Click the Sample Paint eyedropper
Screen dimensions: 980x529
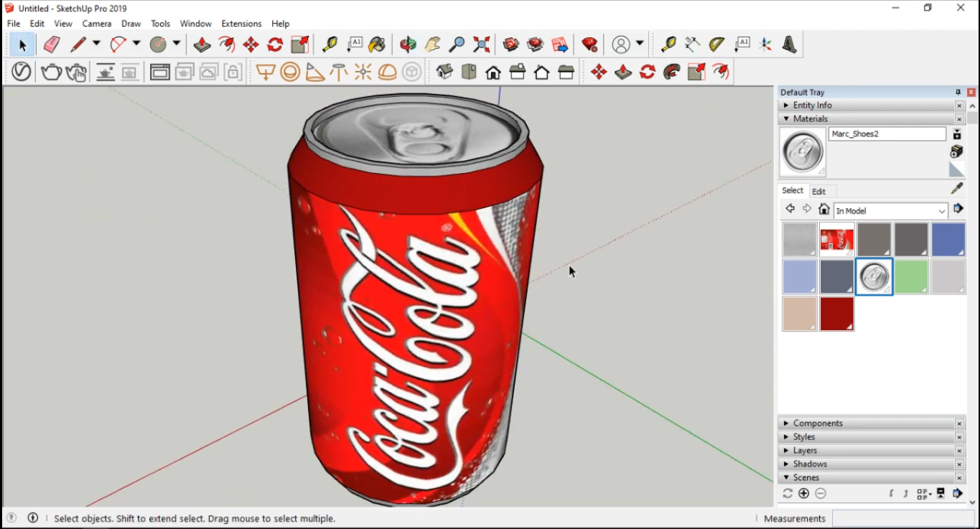[957, 188]
